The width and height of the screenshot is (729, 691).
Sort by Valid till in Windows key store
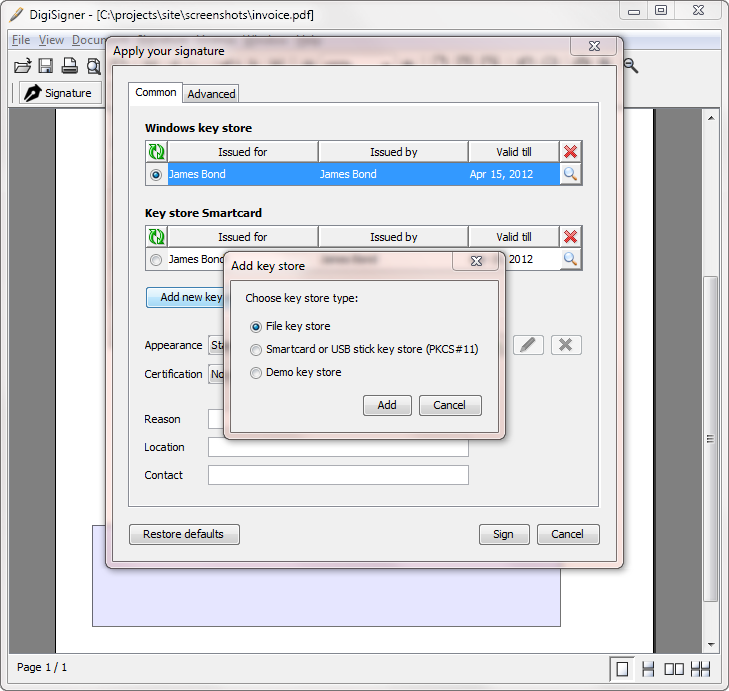coord(514,152)
